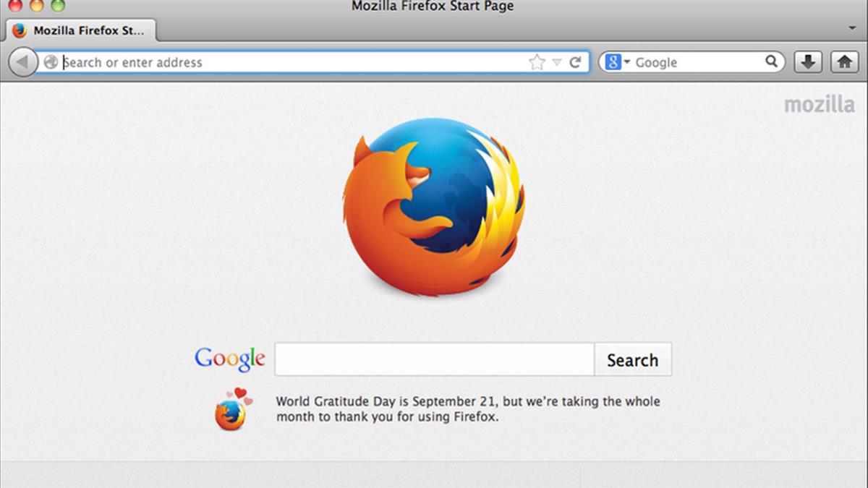Screen dimensions: 868x488
Task: Open the list all tabs dropdown
Action: point(852,28)
